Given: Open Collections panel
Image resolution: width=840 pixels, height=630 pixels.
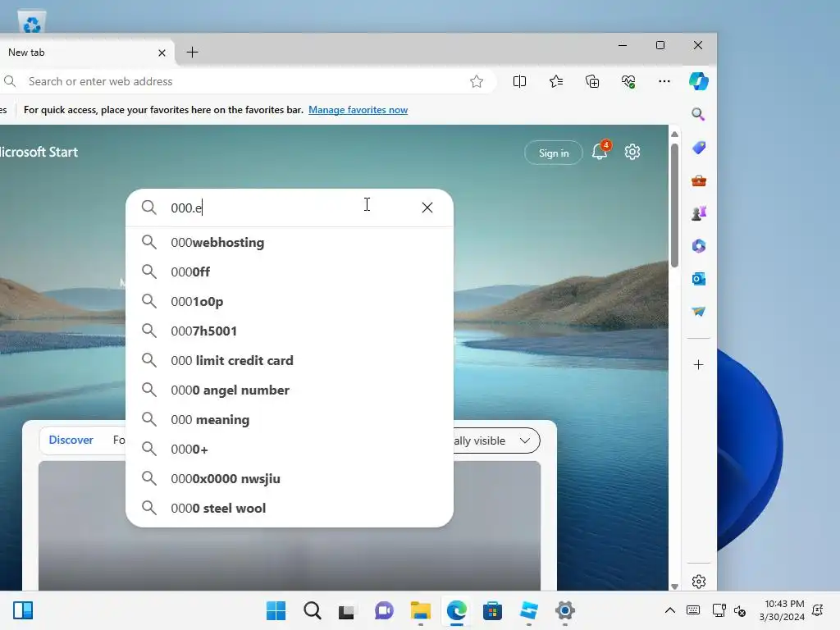Looking at the screenshot, I should pyautogui.click(x=592, y=81).
